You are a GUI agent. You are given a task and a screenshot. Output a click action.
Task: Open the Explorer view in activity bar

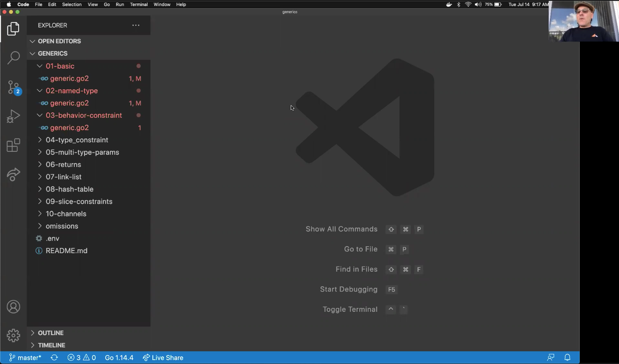pyautogui.click(x=13, y=29)
